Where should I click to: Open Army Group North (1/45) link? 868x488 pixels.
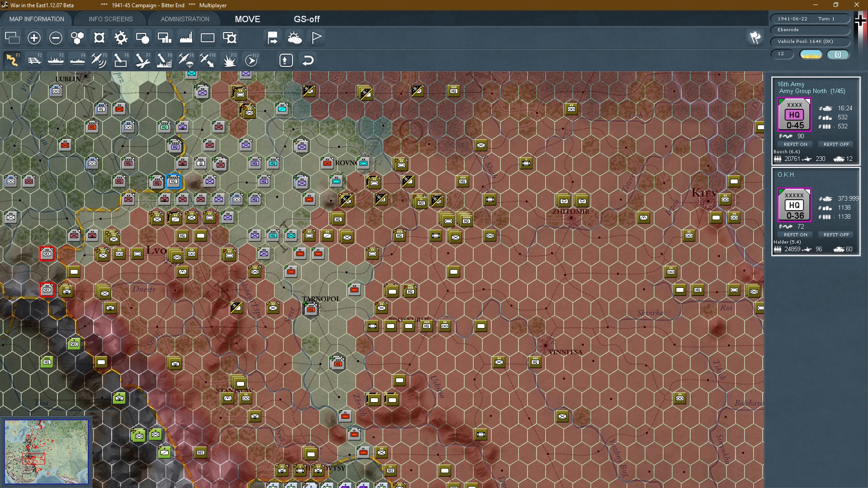point(812,91)
